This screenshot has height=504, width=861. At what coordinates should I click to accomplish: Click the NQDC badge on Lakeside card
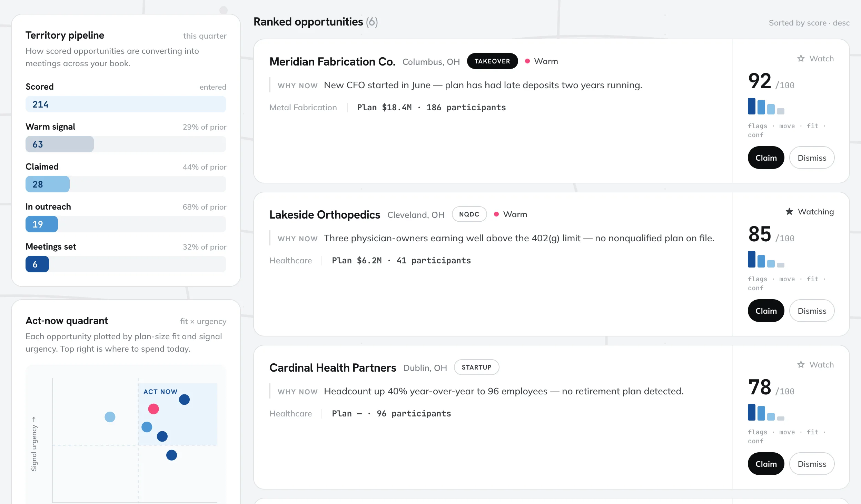469,214
